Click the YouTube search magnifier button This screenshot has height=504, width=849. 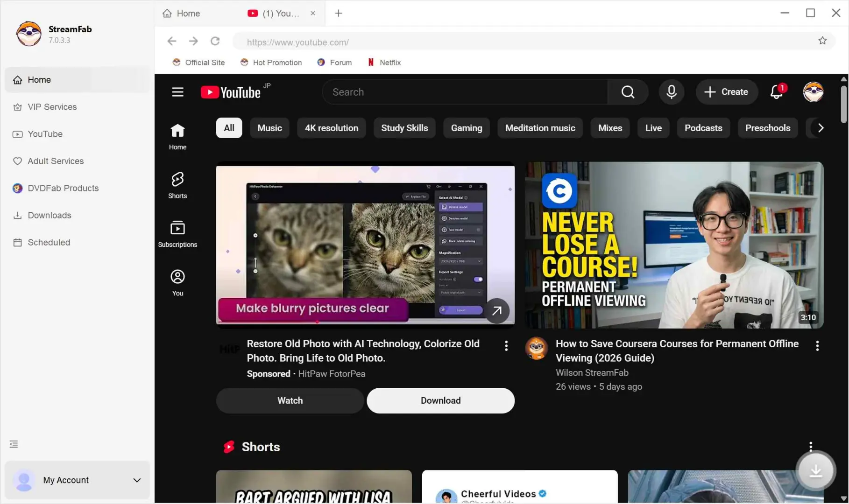628,92
